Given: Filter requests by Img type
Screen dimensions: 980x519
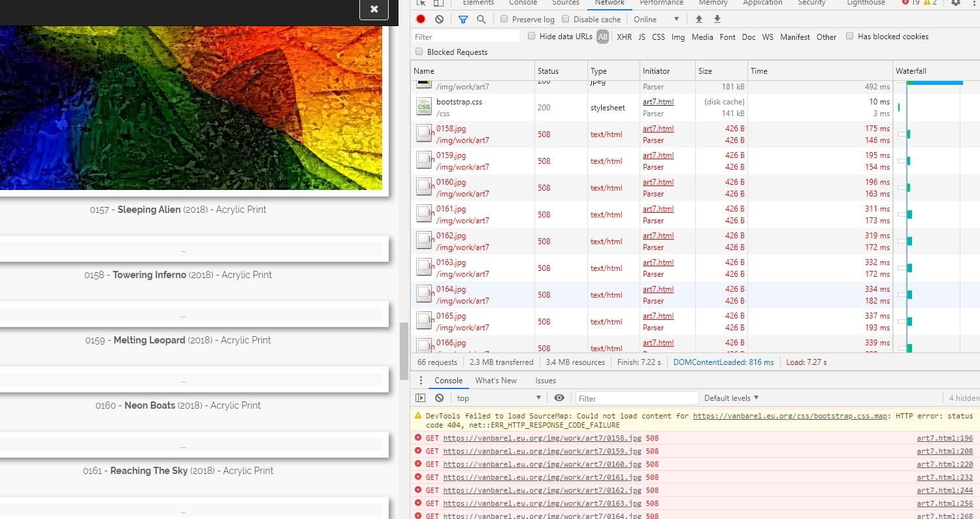Looking at the screenshot, I should 678,37.
